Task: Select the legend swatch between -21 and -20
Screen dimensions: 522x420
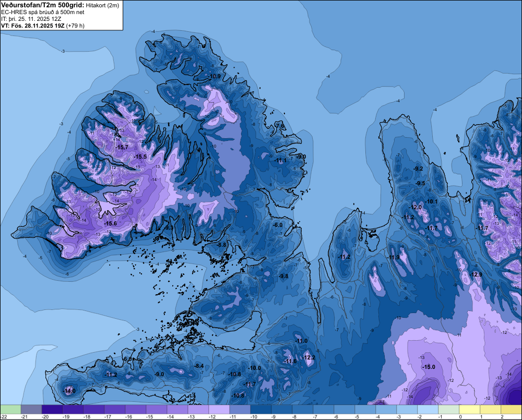Action: click(31, 410)
